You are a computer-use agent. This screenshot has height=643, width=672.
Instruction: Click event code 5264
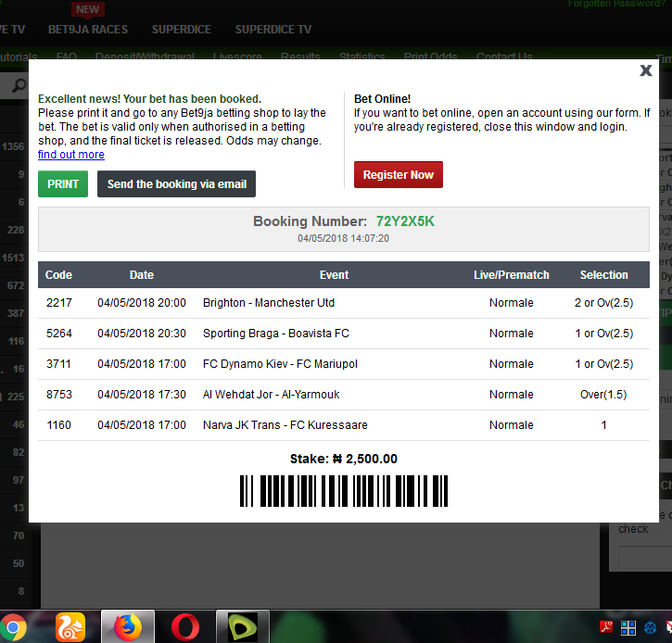point(59,333)
